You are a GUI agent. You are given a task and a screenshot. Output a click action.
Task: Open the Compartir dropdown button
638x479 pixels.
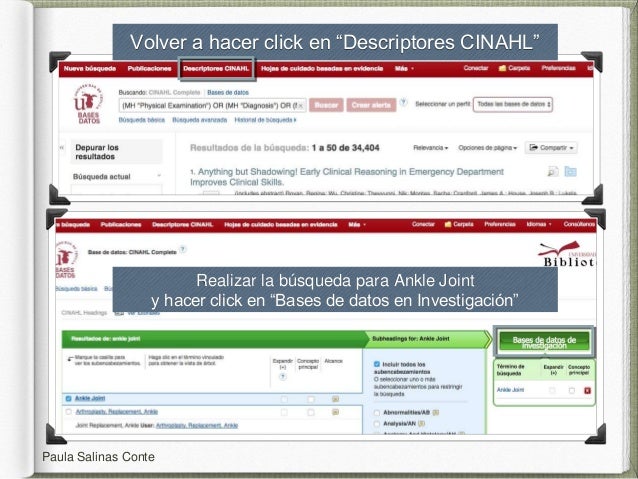551,148
